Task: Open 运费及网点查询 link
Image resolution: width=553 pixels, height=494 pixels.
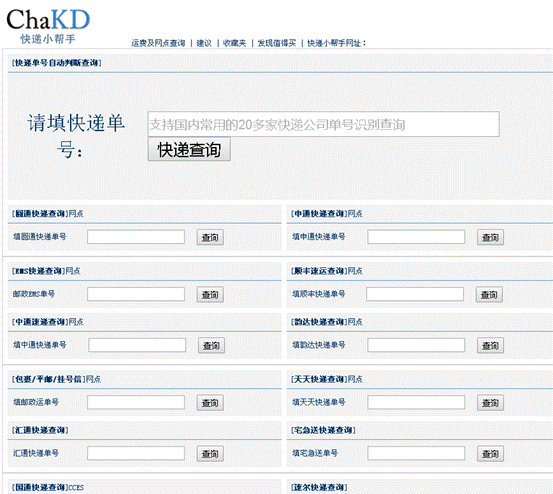Action: 158,43
